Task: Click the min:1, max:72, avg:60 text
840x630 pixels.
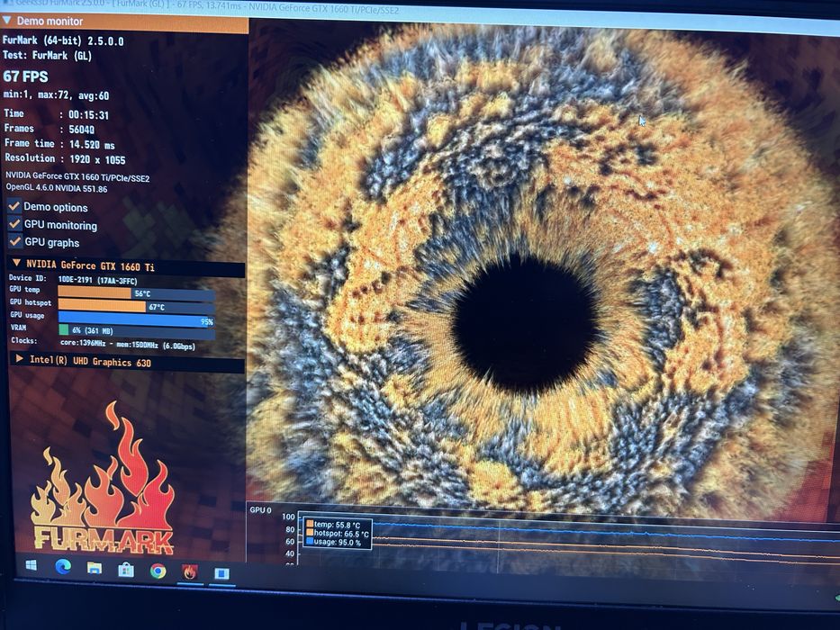Action: point(56,95)
